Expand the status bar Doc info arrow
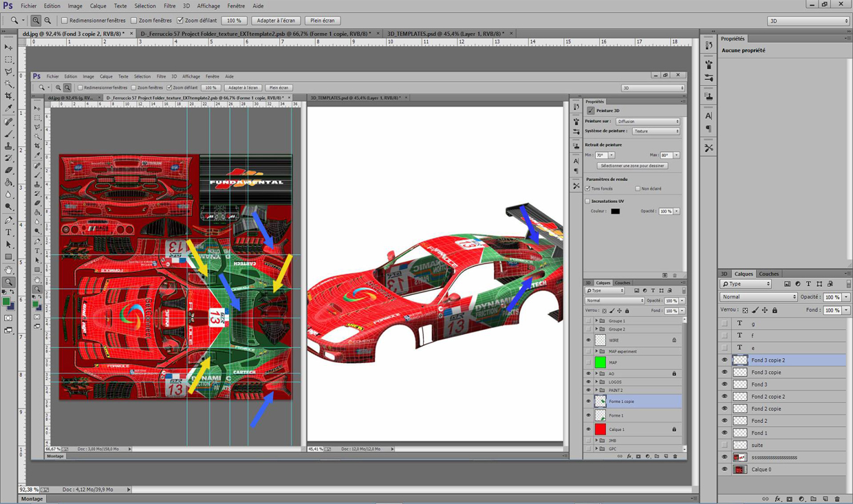Viewport: 853px width, 504px height. [x=129, y=490]
